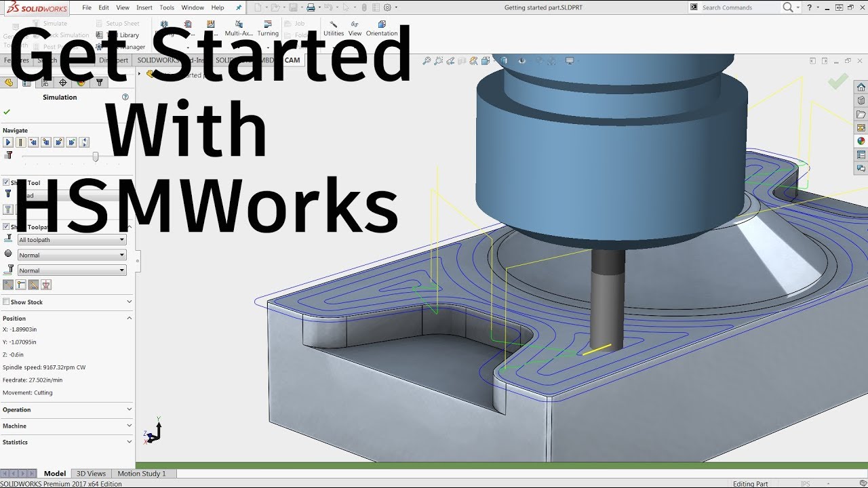
Task: Expand the Operation section
Action: click(130, 409)
